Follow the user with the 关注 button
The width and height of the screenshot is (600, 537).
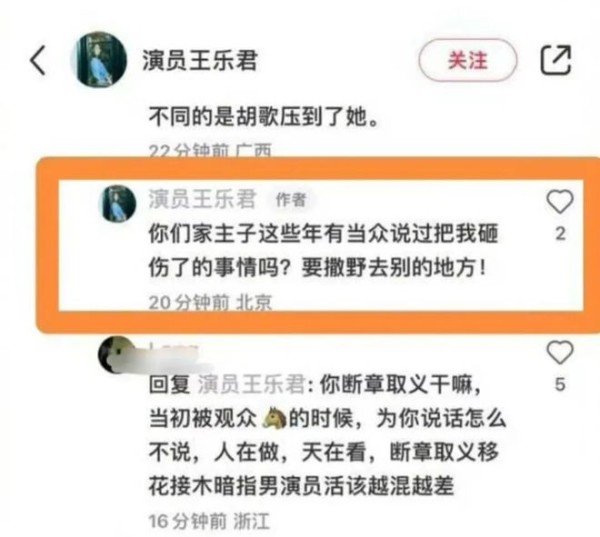click(468, 60)
